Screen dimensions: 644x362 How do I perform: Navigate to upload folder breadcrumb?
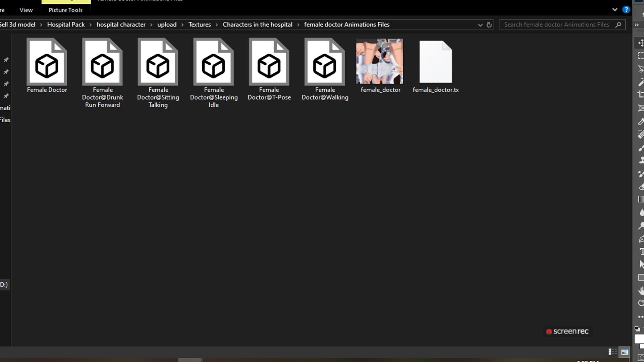click(x=167, y=24)
